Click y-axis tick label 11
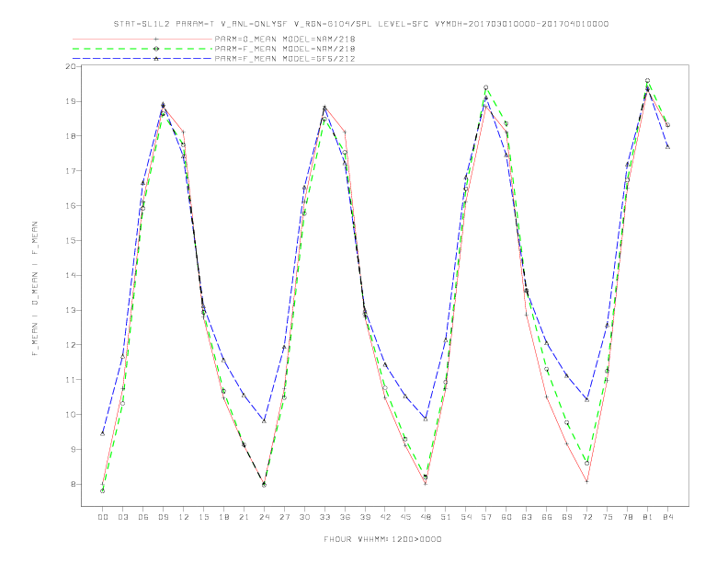The height and width of the screenshot is (563, 728). click(x=71, y=380)
